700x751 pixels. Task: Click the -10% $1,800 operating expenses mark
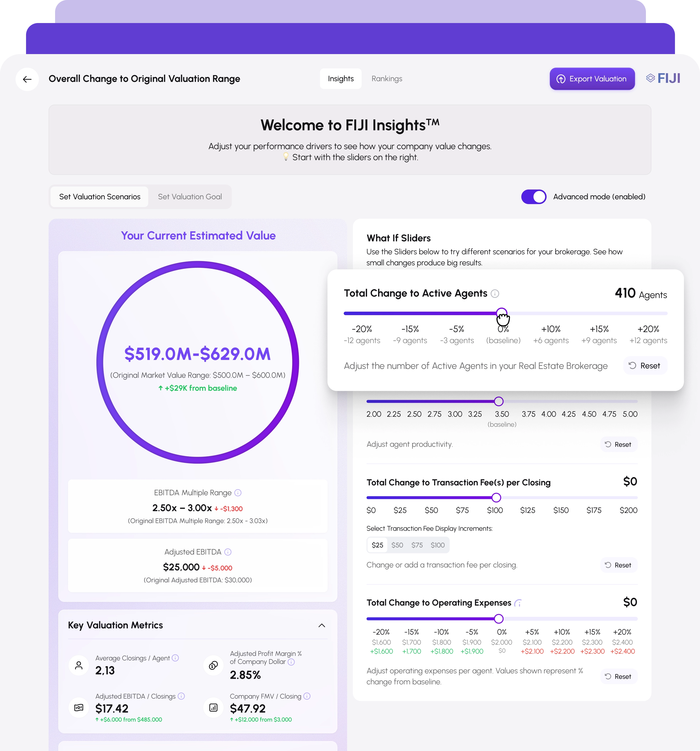pos(442,641)
